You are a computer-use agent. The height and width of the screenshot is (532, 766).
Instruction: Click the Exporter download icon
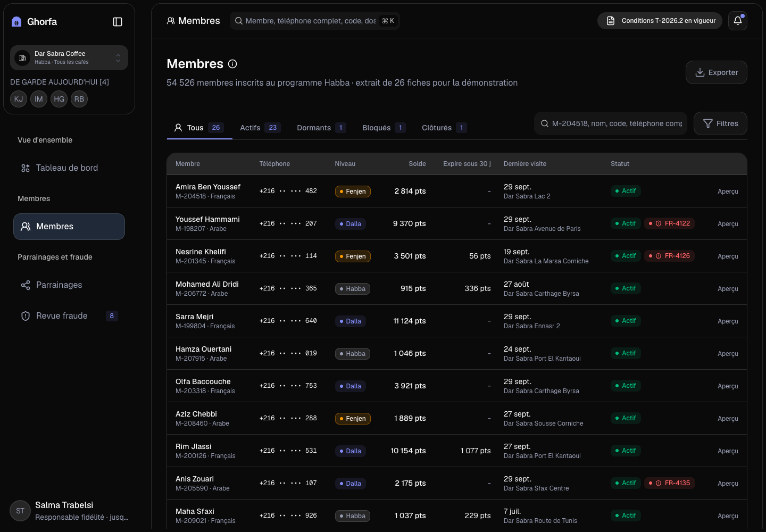(x=700, y=72)
